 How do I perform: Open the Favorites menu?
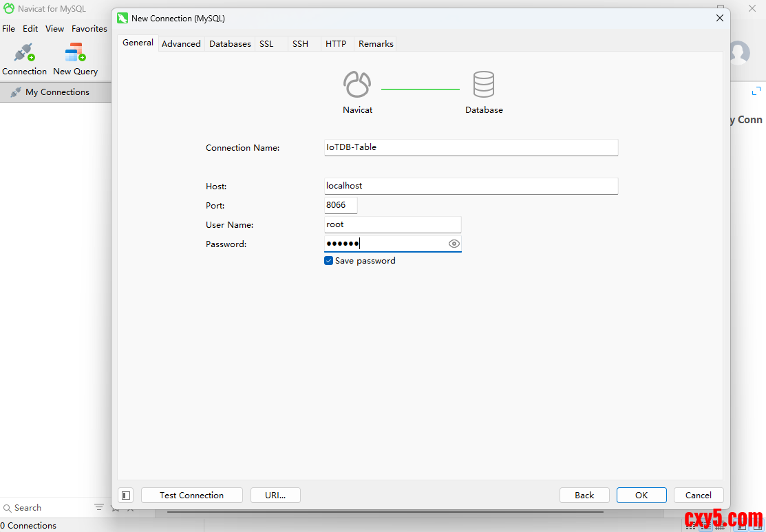pyautogui.click(x=89, y=29)
